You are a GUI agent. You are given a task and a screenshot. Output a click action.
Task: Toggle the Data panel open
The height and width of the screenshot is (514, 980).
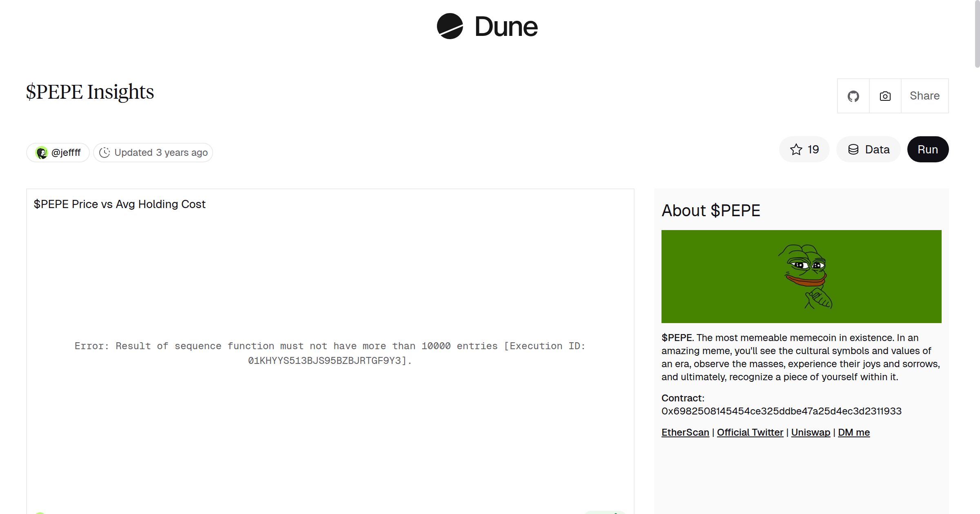point(868,149)
